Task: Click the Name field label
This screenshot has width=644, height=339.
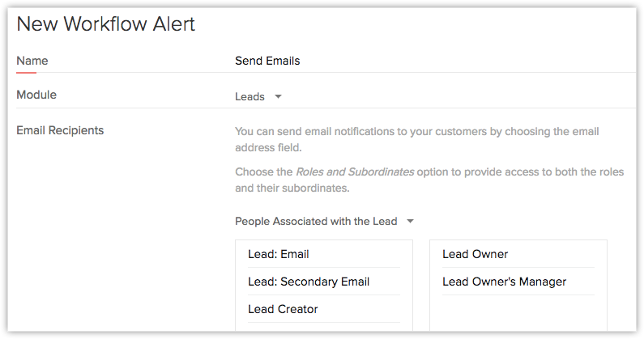Action: pyautogui.click(x=32, y=61)
